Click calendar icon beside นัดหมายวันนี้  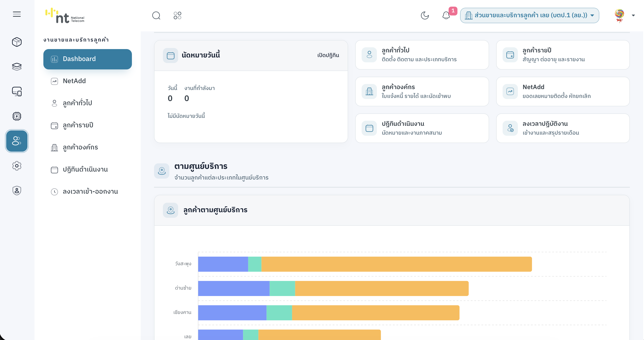[170, 55]
